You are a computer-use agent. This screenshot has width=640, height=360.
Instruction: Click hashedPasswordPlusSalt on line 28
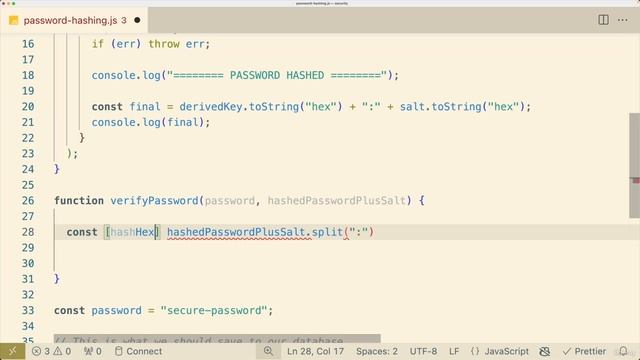pos(236,232)
